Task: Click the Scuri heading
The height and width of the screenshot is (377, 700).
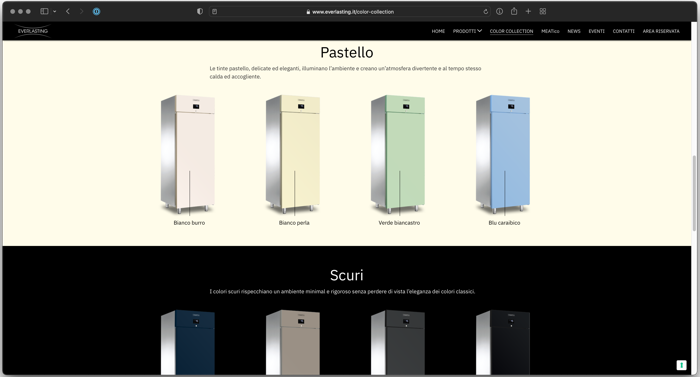Action: 347,275
